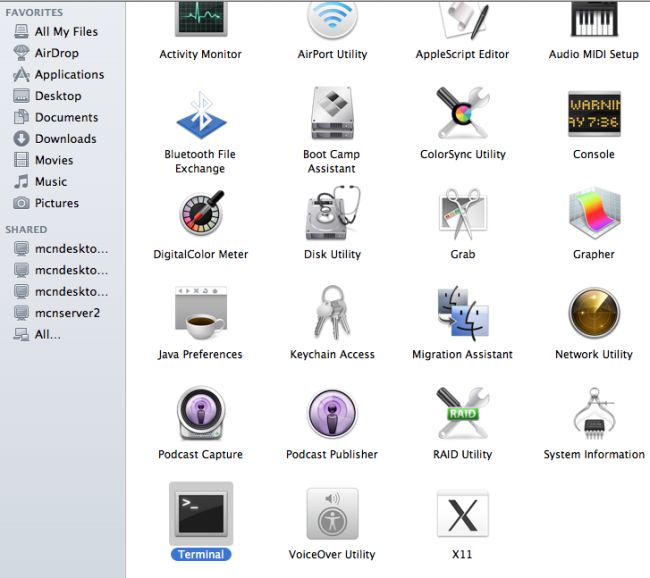Click the Java Preferences label
The height and width of the screenshot is (578, 650).
click(x=200, y=355)
